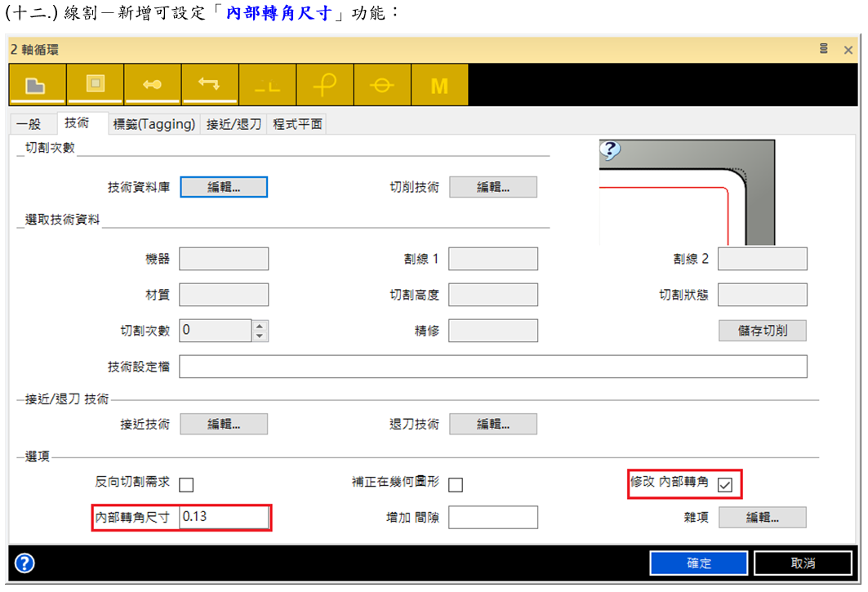Open the window options menu beside close
868x592 pixels.
(x=824, y=49)
